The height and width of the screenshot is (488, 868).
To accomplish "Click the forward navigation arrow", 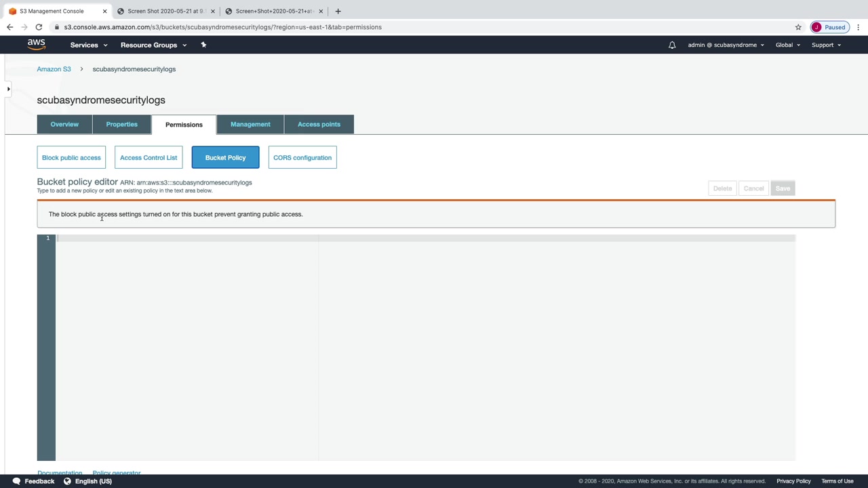I will [24, 27].
